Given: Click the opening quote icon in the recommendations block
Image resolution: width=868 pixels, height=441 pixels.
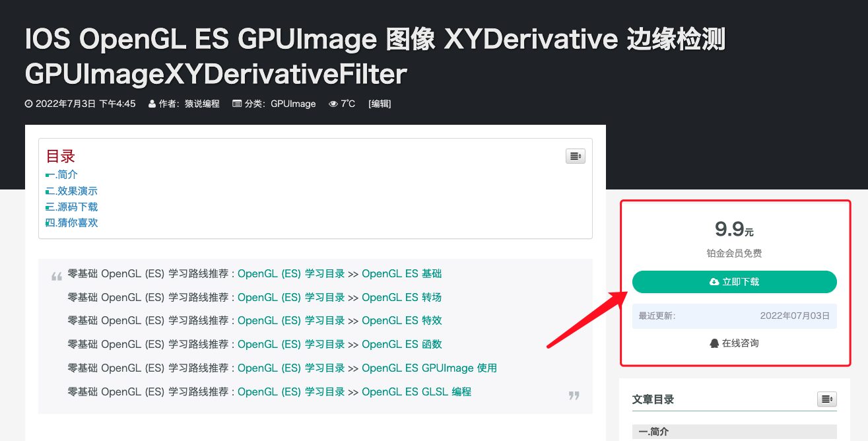Looking at the screenshot, I should tap(57, 276).
